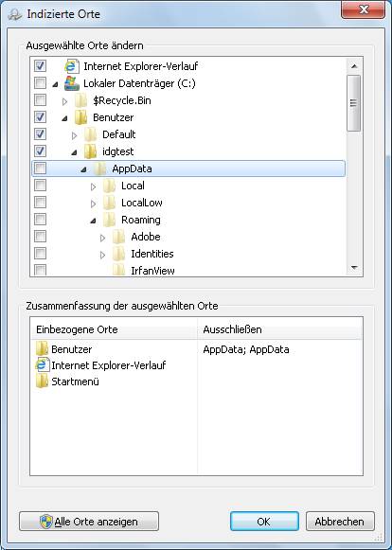Click the tree scrollbar down arrow

tap(354, 268)
